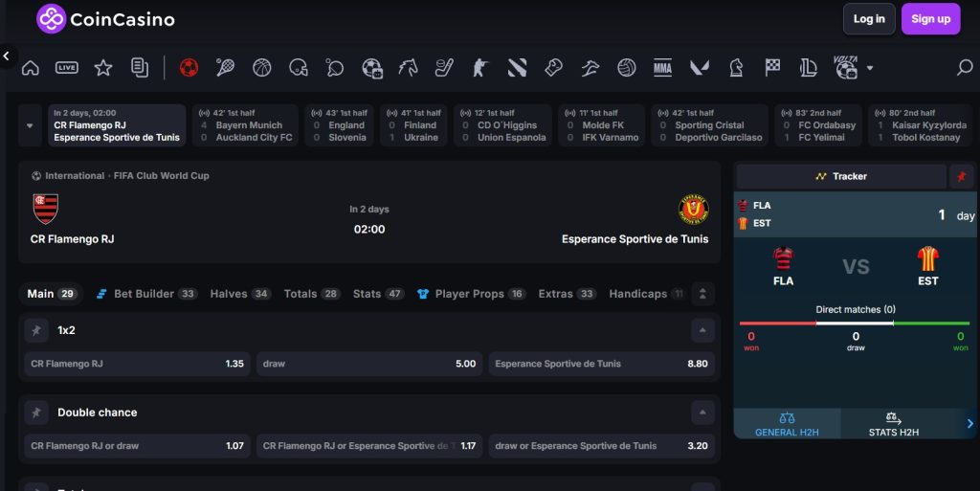The image size is (980, 491).
Task: Open Finland vs Ukraine live card
Action: pyautogui.click(x=413, y=125)
